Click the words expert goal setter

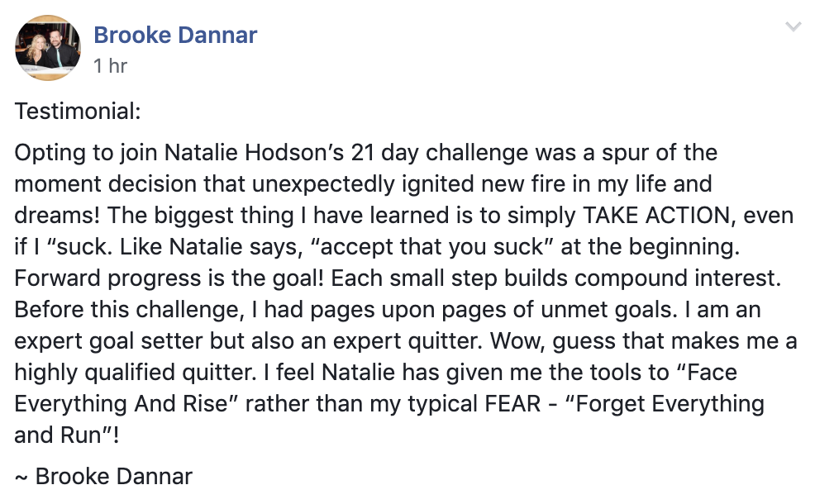[108, 341]
